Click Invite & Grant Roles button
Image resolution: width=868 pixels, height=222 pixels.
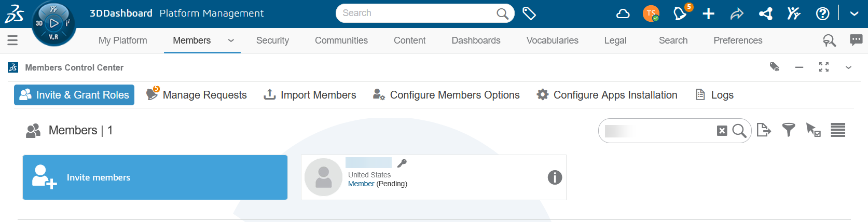pos(74,95)
